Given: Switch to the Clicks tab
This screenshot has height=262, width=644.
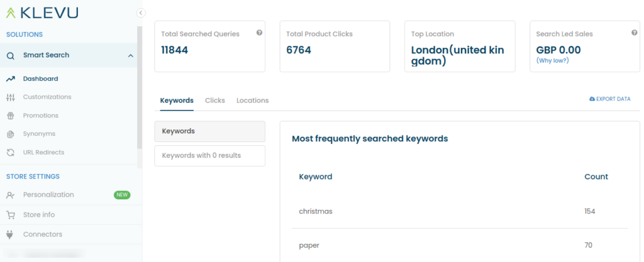Looking at the screenshot, I should pyautogui.click(x=214, y=101).
